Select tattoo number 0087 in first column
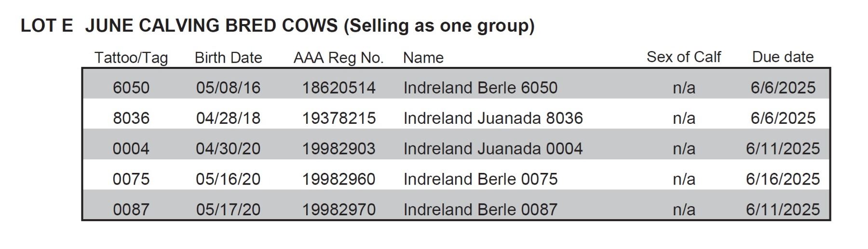 pyautogui.click(x=131, y=210)
